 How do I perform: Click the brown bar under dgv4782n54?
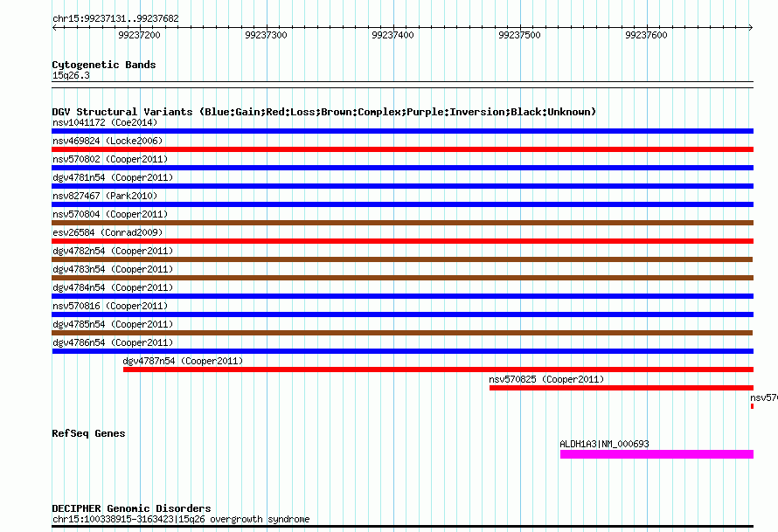click(x=402, y=259)
